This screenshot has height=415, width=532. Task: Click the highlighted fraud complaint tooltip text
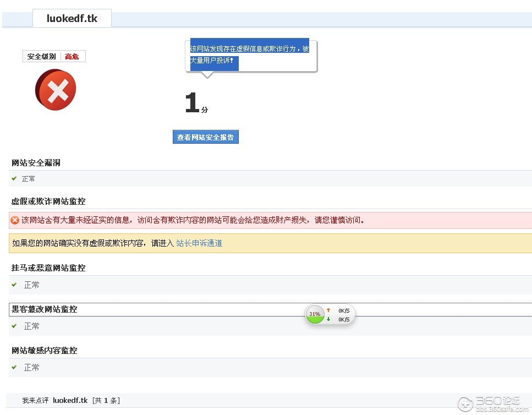[249, 54]
